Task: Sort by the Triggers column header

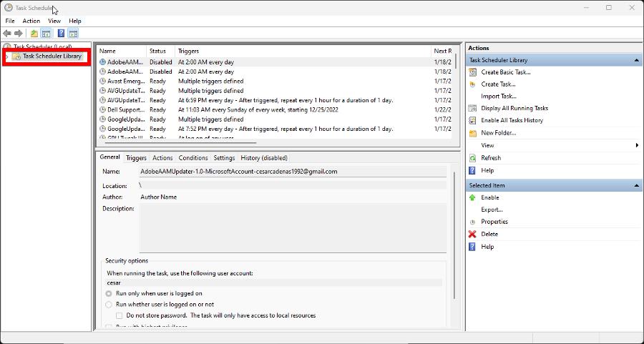Action: pos(303,51)
